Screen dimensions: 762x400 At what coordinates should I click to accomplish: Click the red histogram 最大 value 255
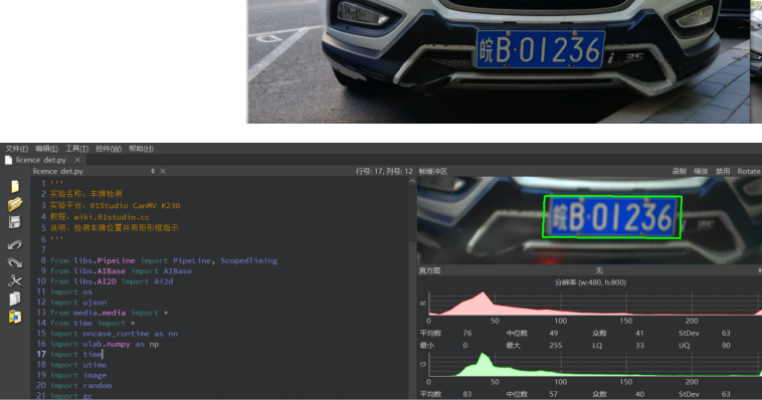[x=555, y=345]
